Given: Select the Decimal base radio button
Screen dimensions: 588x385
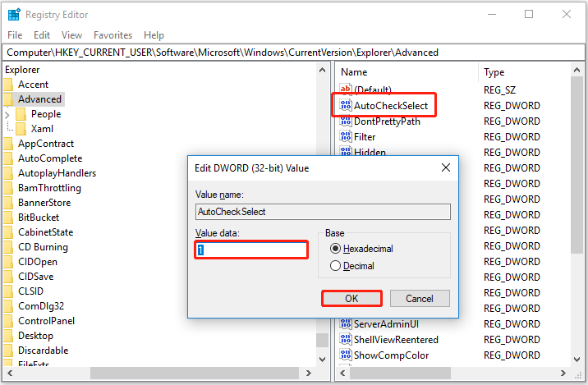Looking at the screenshot, I should click(x=335, y=266).
